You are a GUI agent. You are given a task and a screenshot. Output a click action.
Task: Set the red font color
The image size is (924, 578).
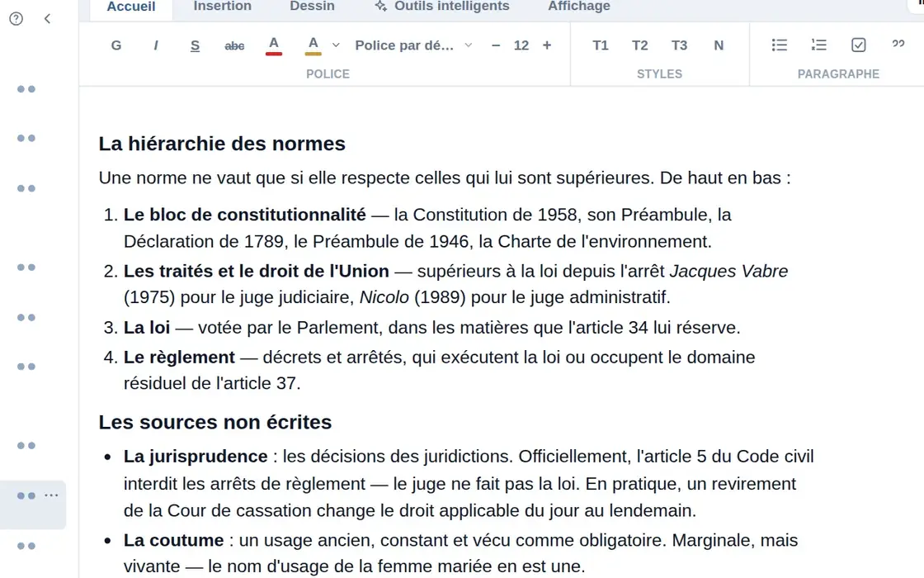coord(273,45)
